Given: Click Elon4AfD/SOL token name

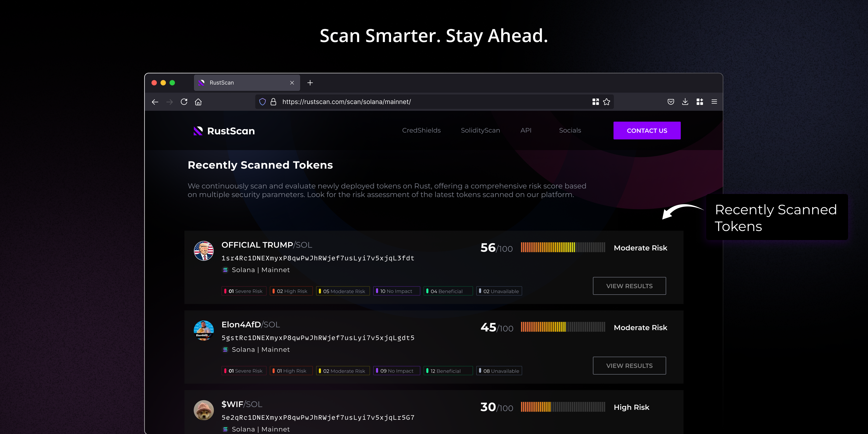Looking at the screenshot, I should (x=251, y=325).
